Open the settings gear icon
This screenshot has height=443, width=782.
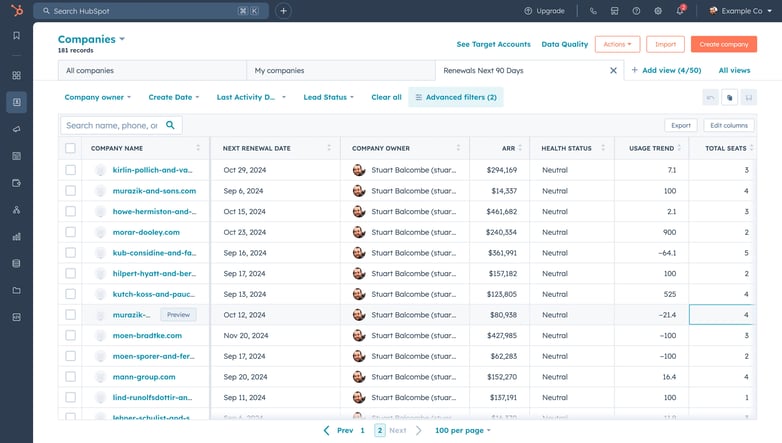(x=658, y=10)
